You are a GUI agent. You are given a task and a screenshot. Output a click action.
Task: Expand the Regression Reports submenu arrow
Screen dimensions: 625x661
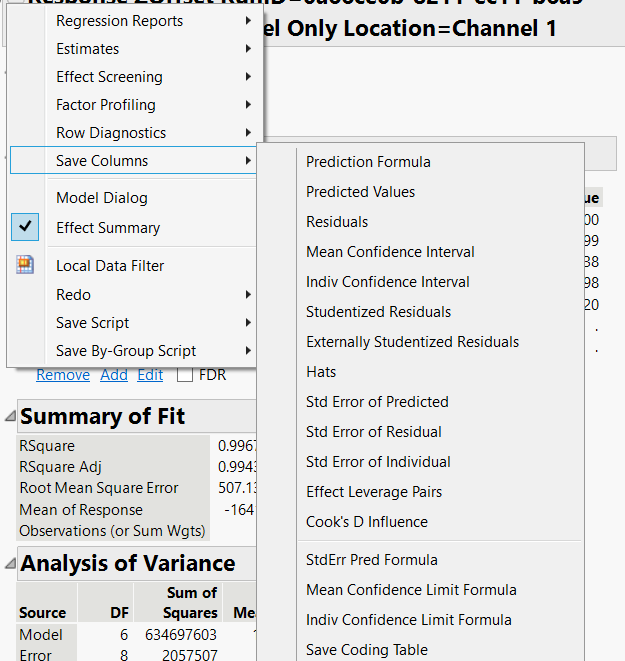pos(247,21)
